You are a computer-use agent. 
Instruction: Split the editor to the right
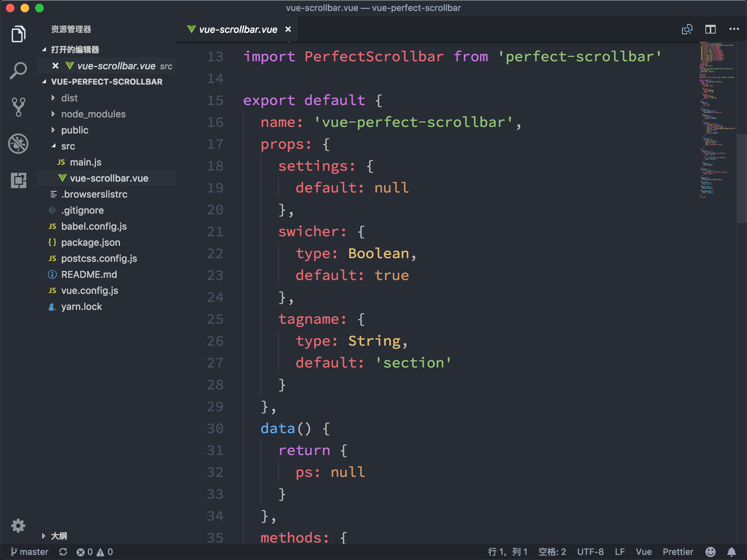pyautogui.click(x=710, y=29)
